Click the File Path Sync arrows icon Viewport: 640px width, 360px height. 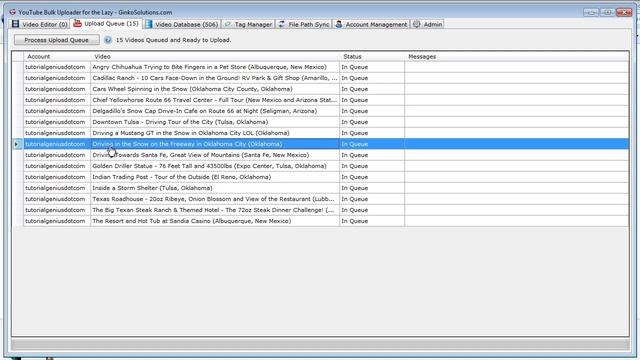click(x=282, y=24)
